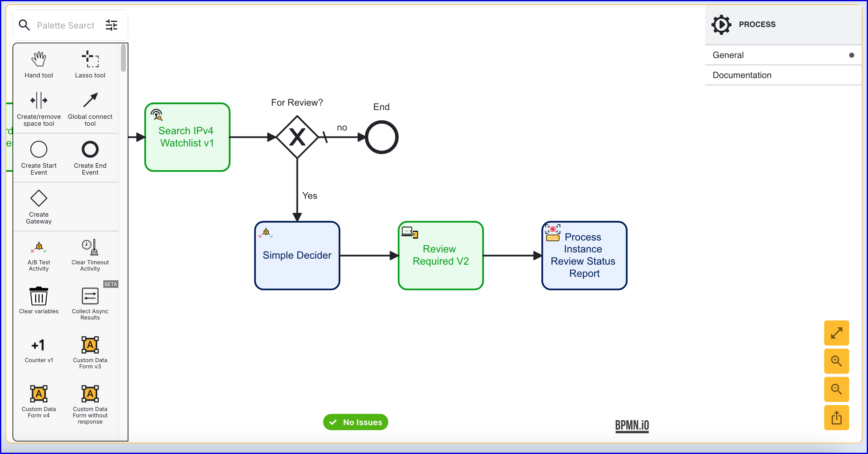Open palette filter settings icon

(x=111, y=25)
